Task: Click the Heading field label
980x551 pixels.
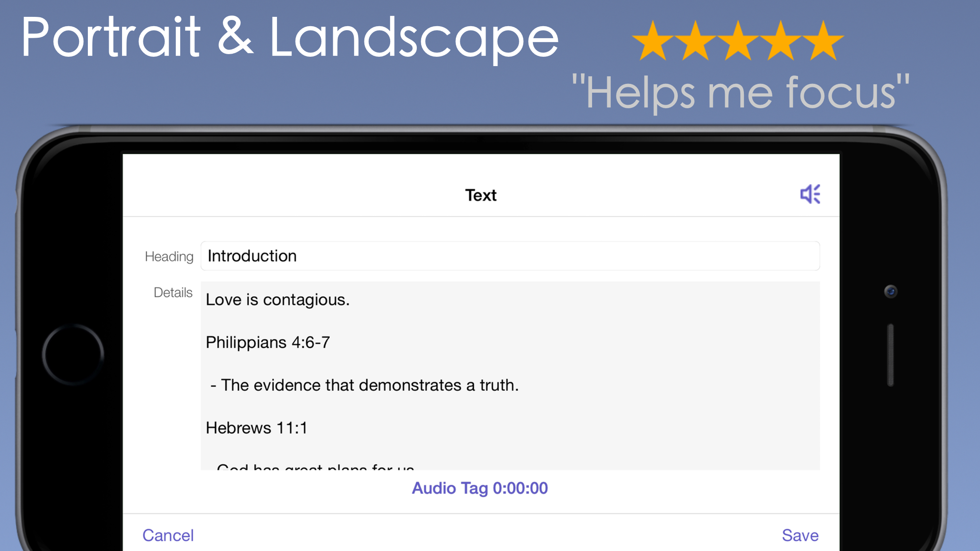Action: 169,256
